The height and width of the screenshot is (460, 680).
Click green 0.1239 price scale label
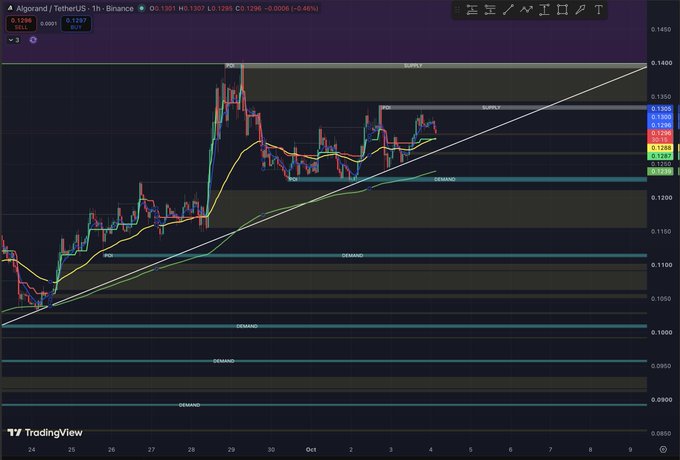660,171
